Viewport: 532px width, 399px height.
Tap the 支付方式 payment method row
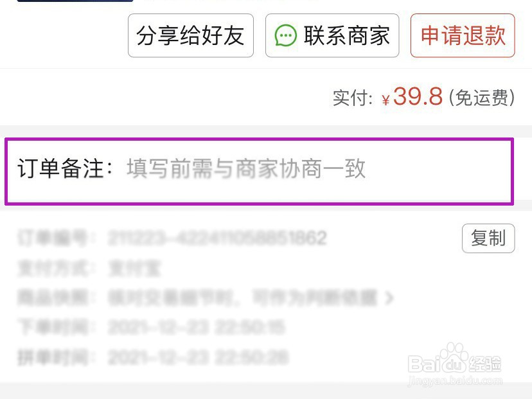[x=89, y=268]
